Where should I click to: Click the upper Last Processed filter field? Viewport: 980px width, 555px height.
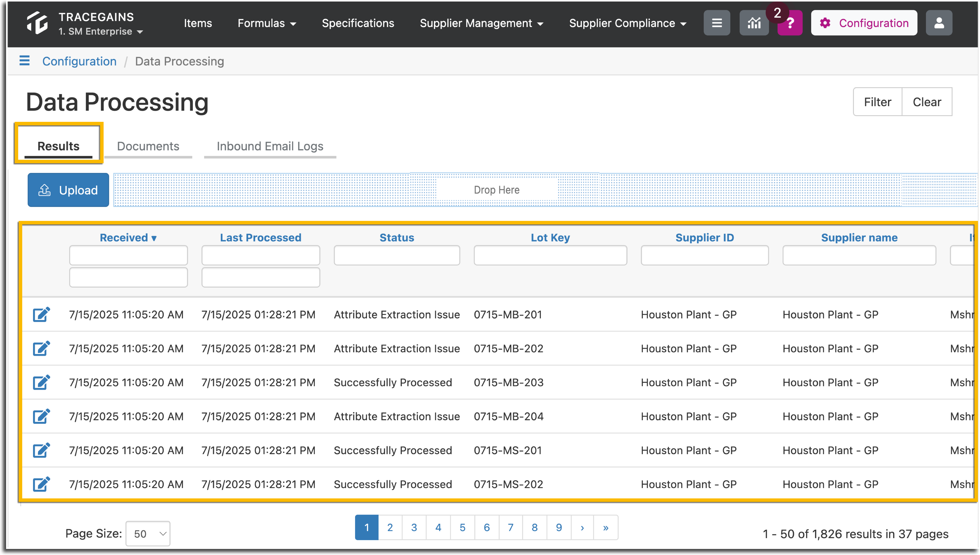point(261,255)
